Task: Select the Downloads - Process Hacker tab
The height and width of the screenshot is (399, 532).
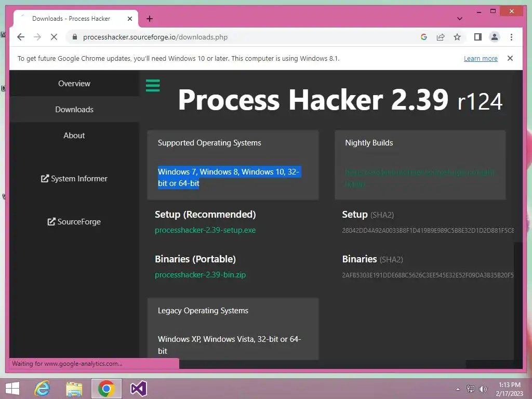Action: coord(76,19)
